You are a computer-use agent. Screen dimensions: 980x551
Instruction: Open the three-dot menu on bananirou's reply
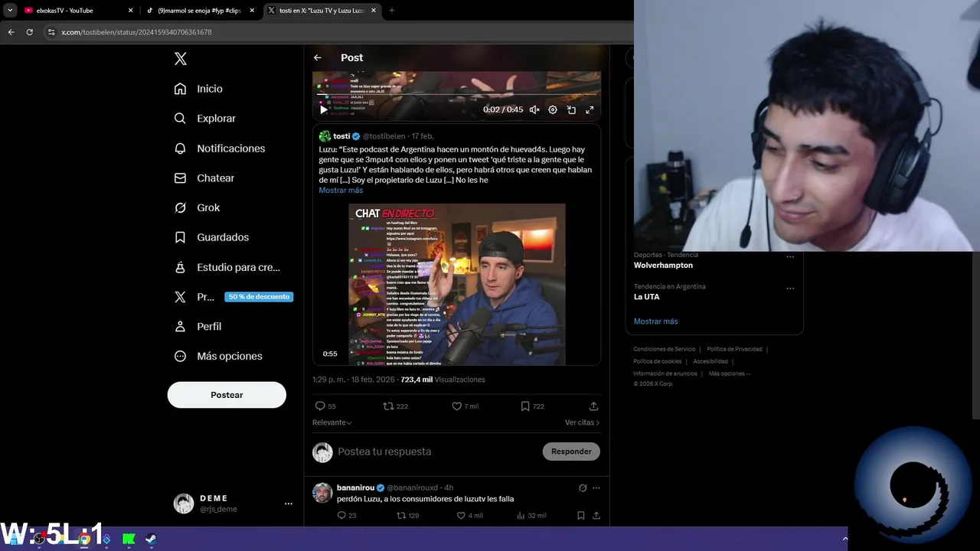(596, 487)
